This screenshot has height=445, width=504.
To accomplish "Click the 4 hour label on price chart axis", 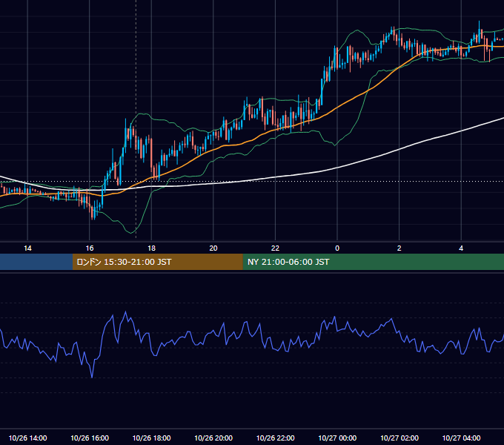I will click(461, 248).
